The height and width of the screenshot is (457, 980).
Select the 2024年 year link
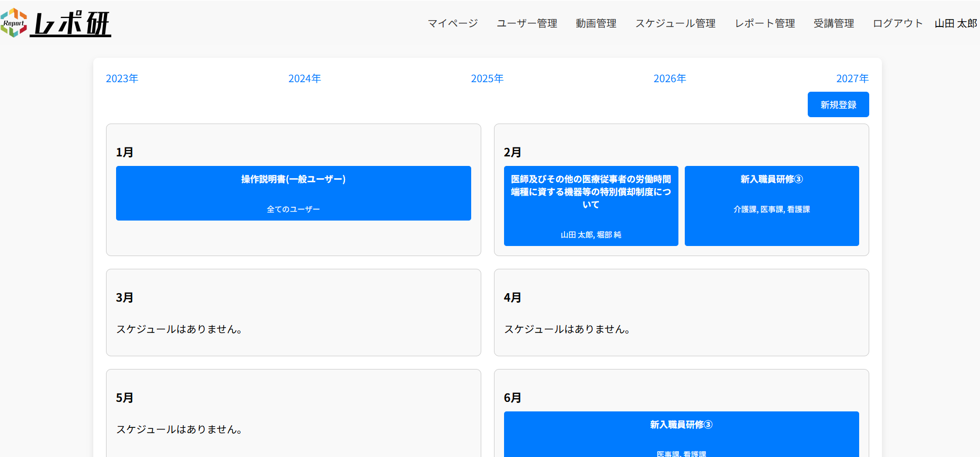[304, 78]
